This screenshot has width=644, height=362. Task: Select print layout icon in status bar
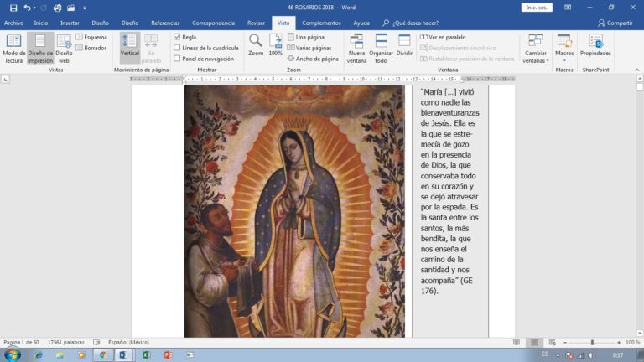(534, 342)
